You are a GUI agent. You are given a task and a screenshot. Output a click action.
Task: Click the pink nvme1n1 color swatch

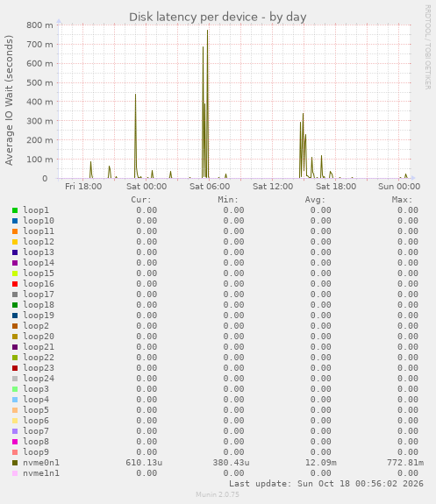pyautogui.click(x=15, y=473)
